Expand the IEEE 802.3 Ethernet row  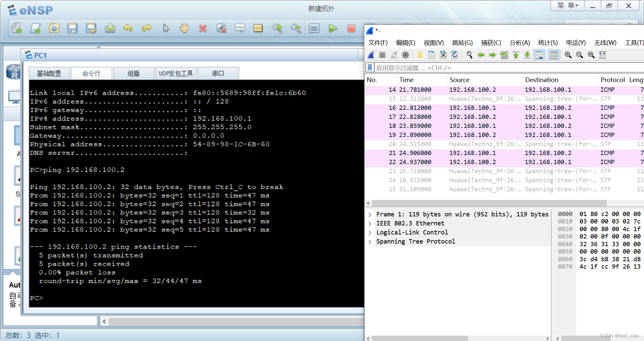370,223
